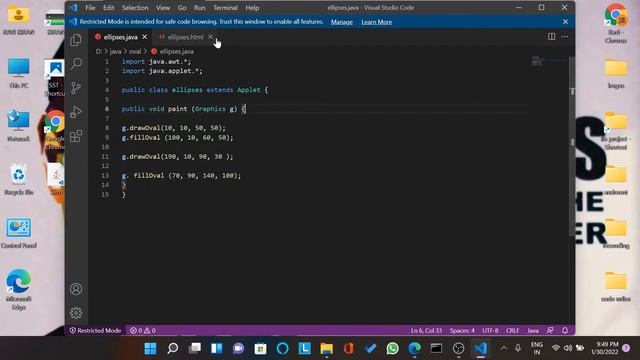Change encoding via UTF-8 indicator
The height and width of the screenshot is (360, 640).
point(490,330)
